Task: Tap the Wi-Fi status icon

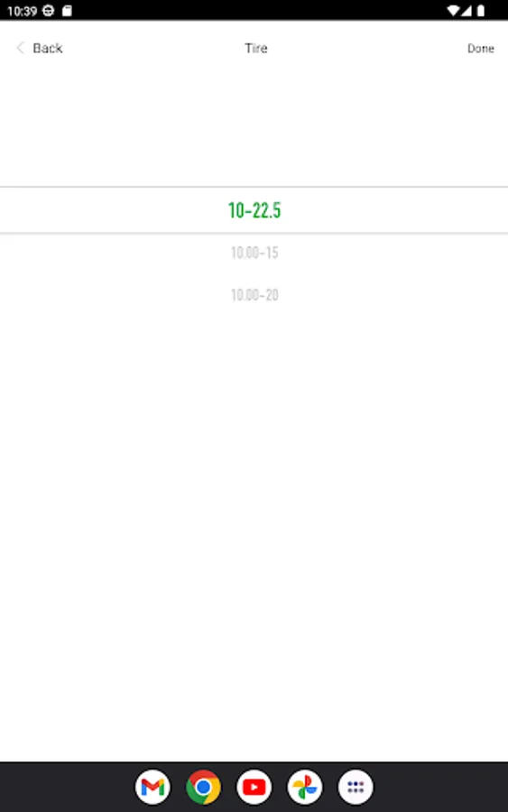Action: [x=453, y=10]
